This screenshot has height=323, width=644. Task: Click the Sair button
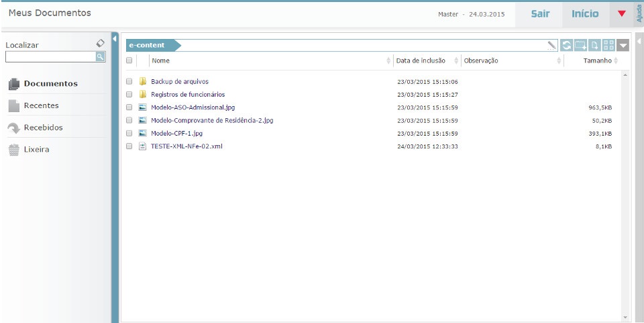click(540, 13)
